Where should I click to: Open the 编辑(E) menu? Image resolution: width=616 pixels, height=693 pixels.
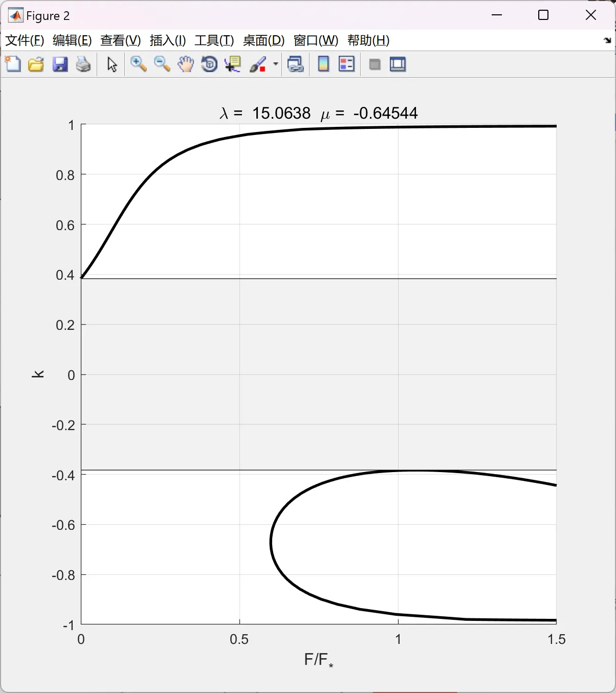72,40
